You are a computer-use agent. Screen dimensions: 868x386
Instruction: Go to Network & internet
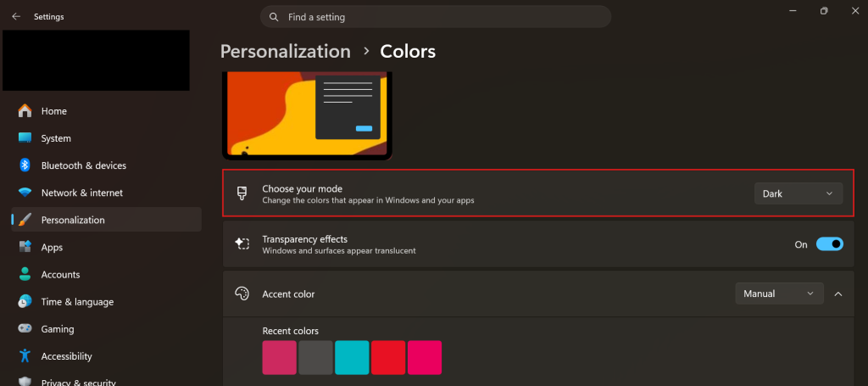coord(106,193)
